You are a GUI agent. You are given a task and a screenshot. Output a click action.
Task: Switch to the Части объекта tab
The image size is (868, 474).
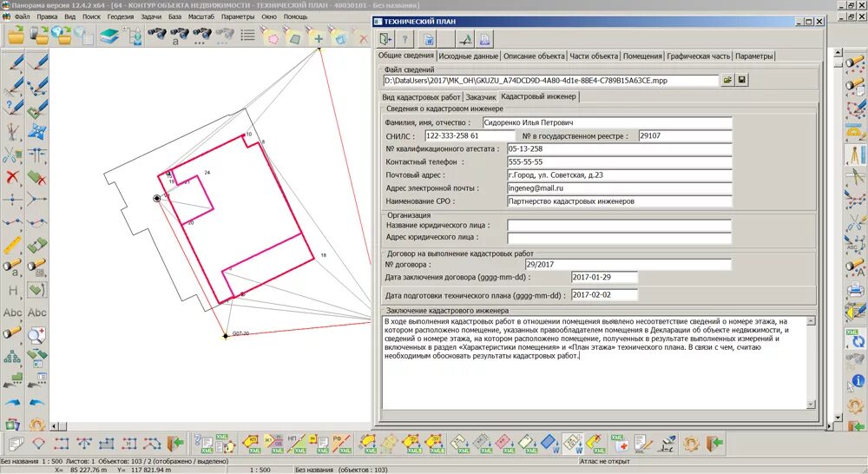pos(594,56)
